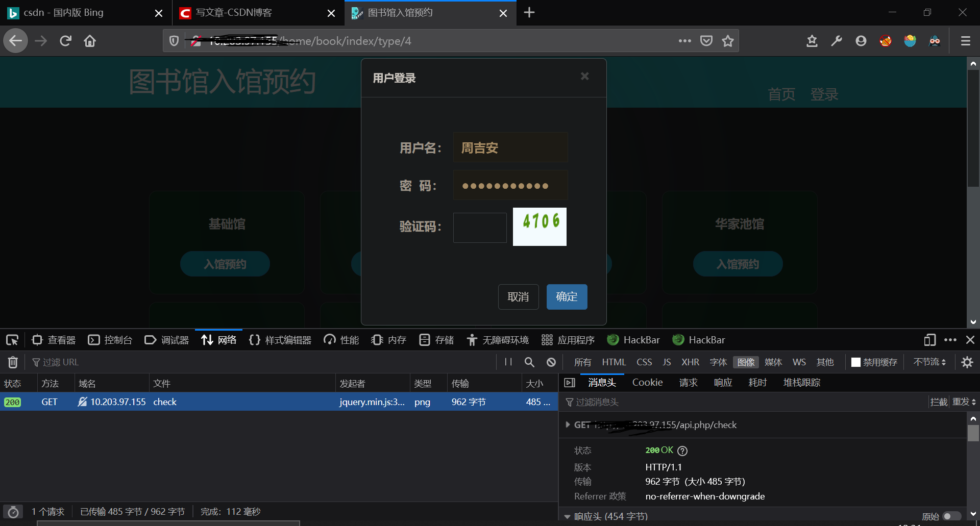Screen dimensions: 980x526
Task: Toggle the 原始 raw headers switch
Action: [x=952, y=516]
